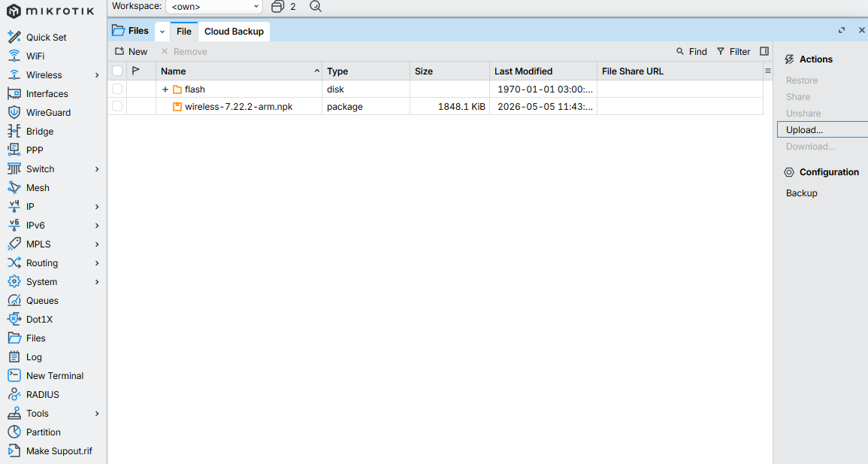
Task: Sort by Last Modified column
Action: [543, 71]
